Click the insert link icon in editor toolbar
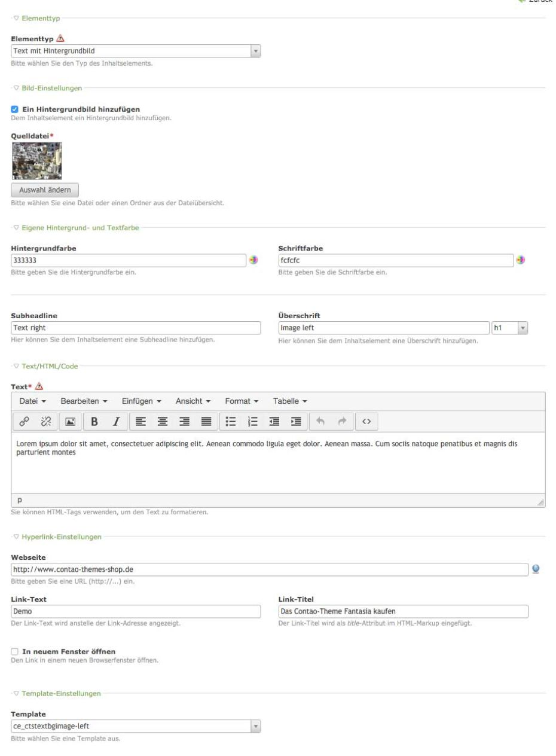 [25, 422]
